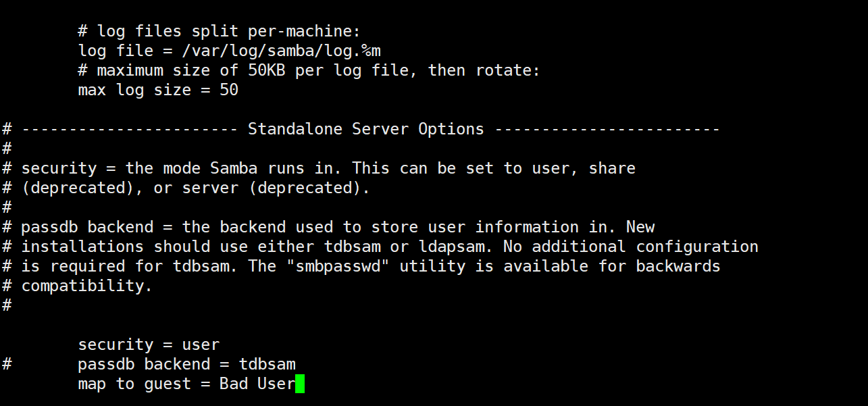The width and height of the screenshot is (868, 406).
Task: Click the word 'Samba' in security comment
Action: point(234,168)
